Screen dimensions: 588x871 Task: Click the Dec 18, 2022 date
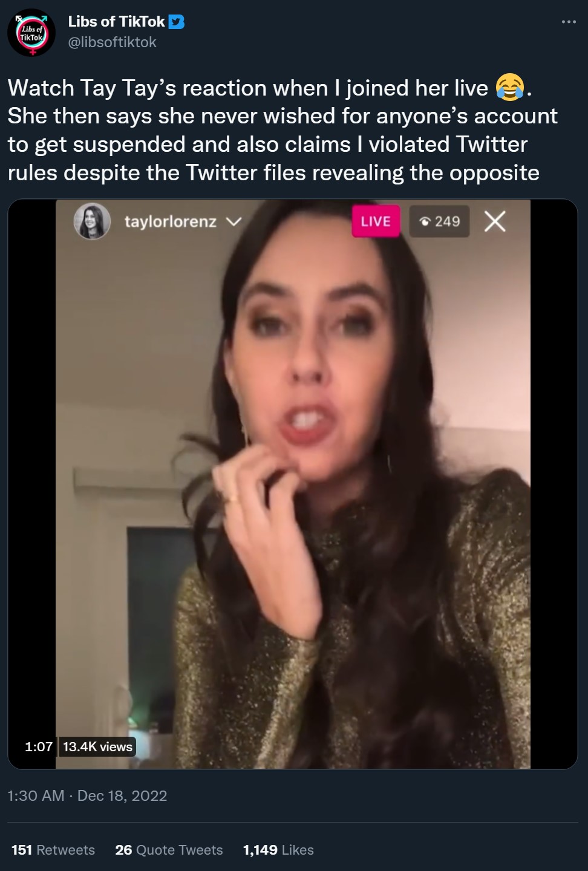pyautogui.click(x=122, y=795)
